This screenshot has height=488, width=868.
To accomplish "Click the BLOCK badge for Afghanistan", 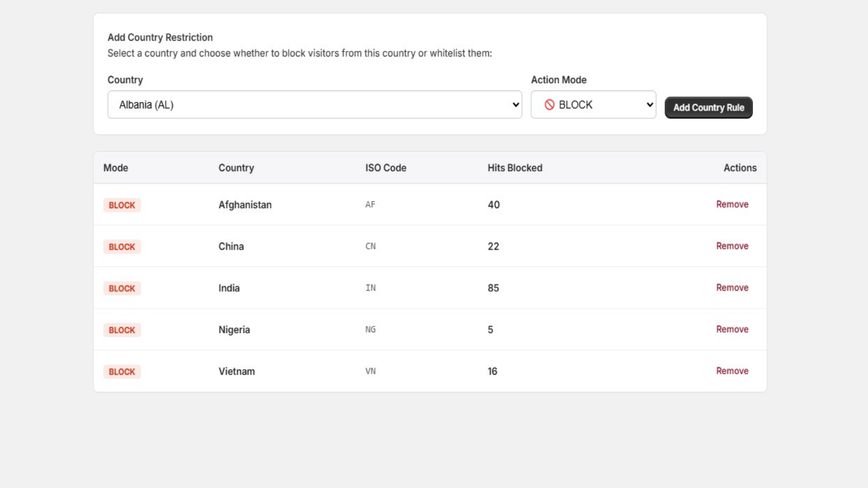I will coord(122,205).
